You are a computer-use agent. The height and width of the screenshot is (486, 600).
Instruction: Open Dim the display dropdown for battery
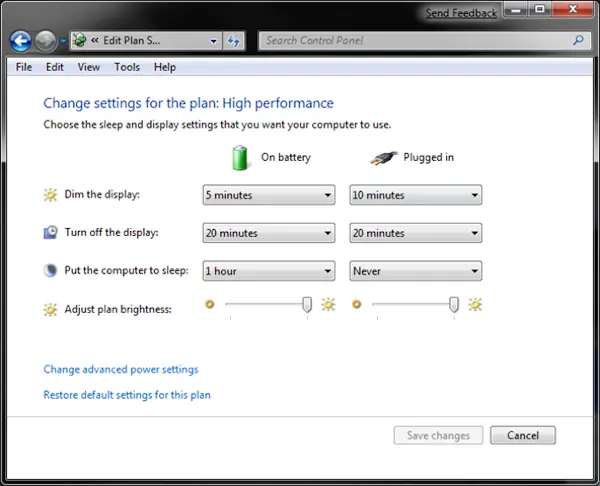point(269,195)
